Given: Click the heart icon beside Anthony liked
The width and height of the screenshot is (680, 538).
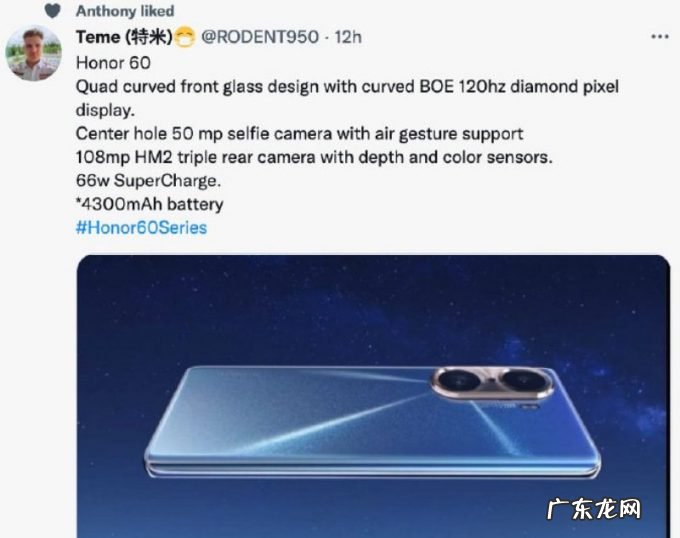Looking at the screenshot, I should [x=52, y=11].
